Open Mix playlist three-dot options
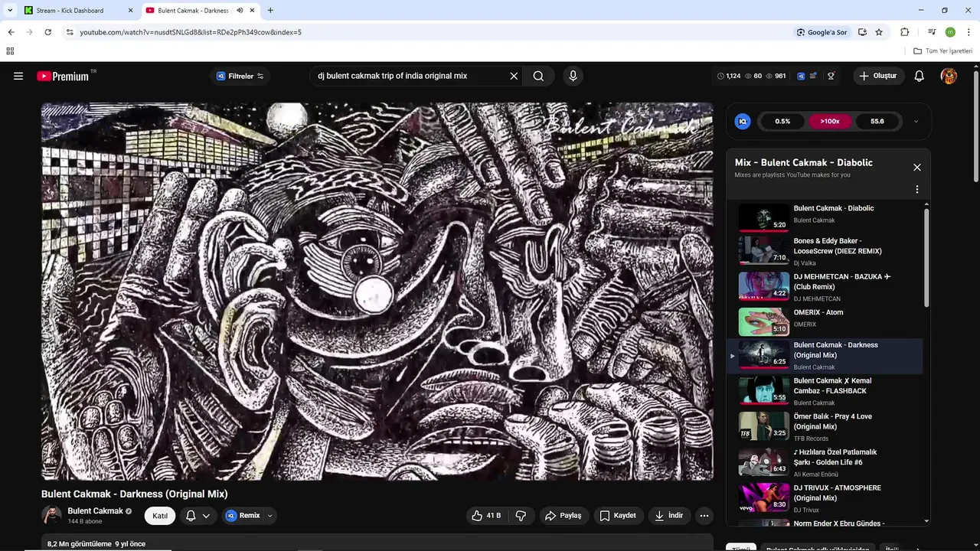Image resolution: width=980 pixels, height=551 pixels. coord(917,189)
